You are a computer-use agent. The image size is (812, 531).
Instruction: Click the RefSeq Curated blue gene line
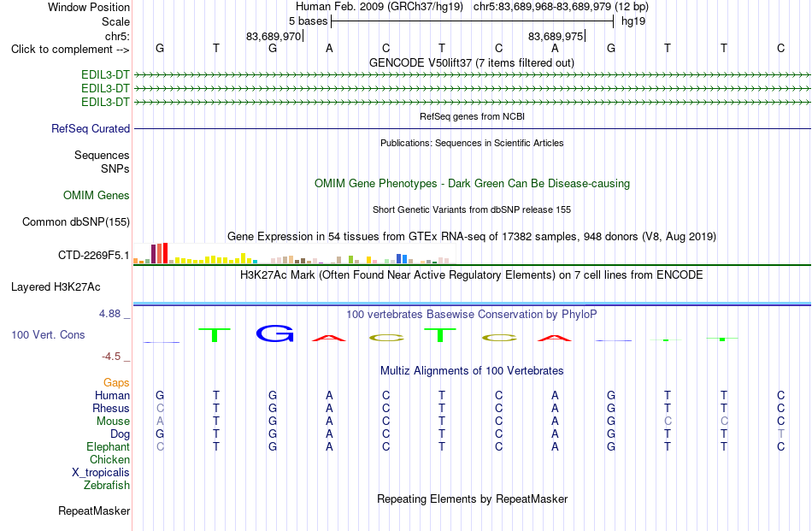tap(473, 128)
